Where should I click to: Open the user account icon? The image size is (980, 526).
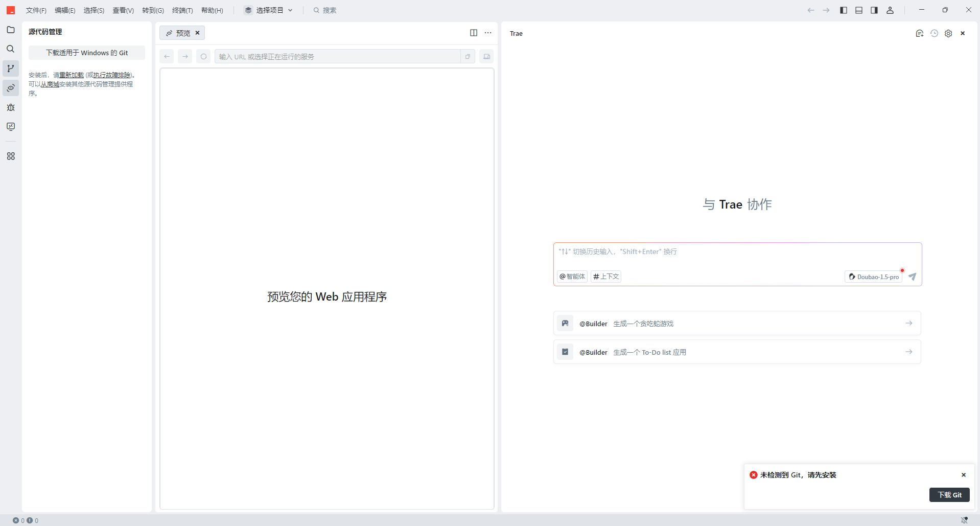[890, 10]
